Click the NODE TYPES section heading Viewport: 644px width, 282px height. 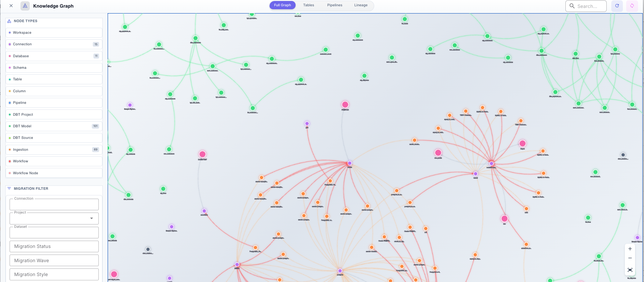[25, 21]
